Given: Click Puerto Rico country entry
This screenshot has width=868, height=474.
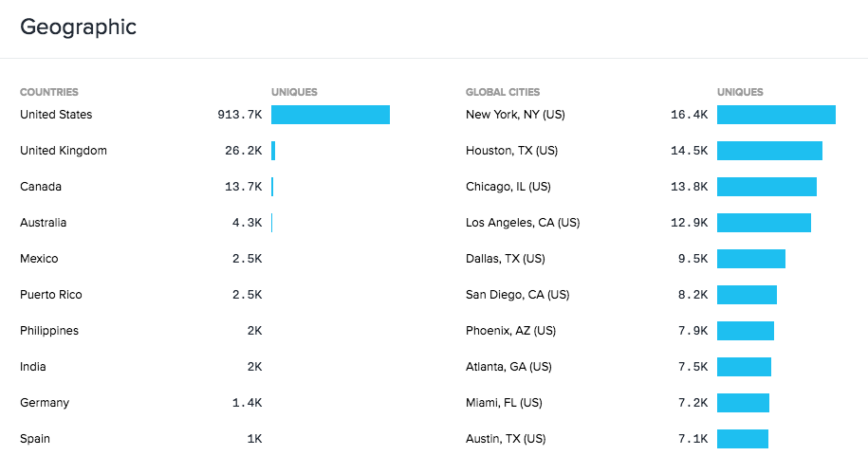Looking at the screenshot, I should 51,295.
